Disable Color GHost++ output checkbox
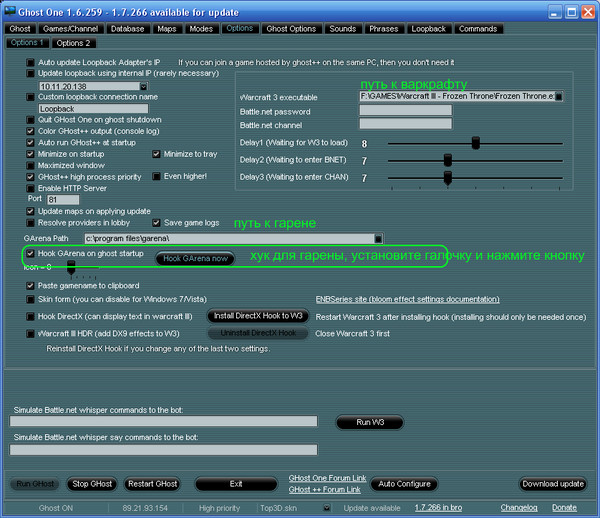The image size is (600, 518). 30,131
